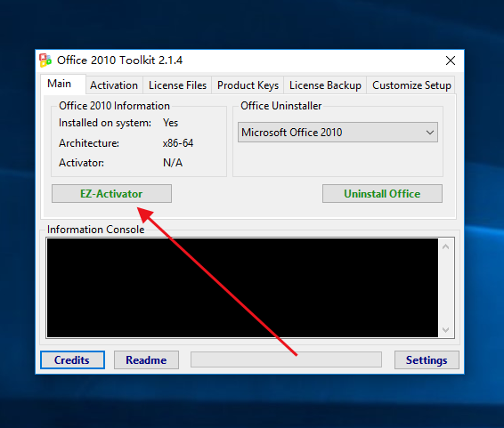This screenshot has height=428, width=504.
Task: Go to the License Files tab
Action: click(177, 85)
